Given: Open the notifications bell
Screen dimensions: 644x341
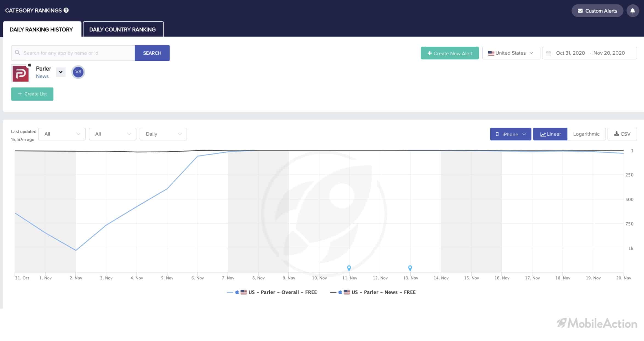Looking at the screenshot, I should click(x=632, y=11).
